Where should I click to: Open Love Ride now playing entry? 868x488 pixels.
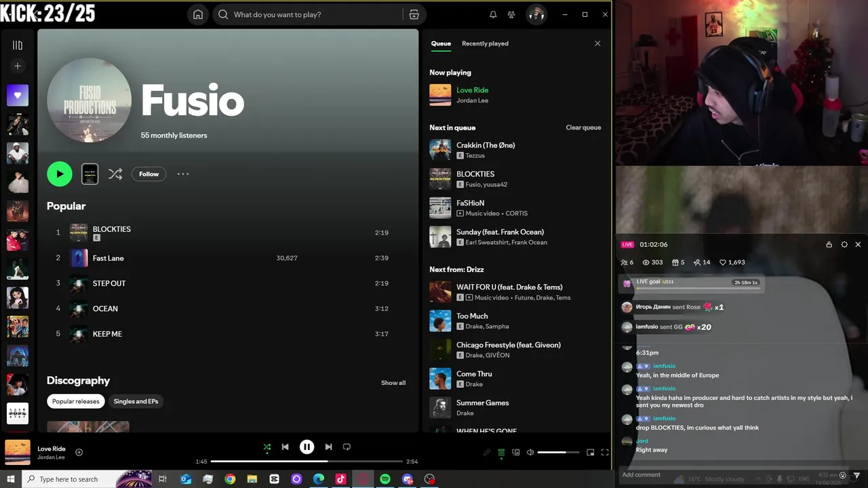click(515, 95)
